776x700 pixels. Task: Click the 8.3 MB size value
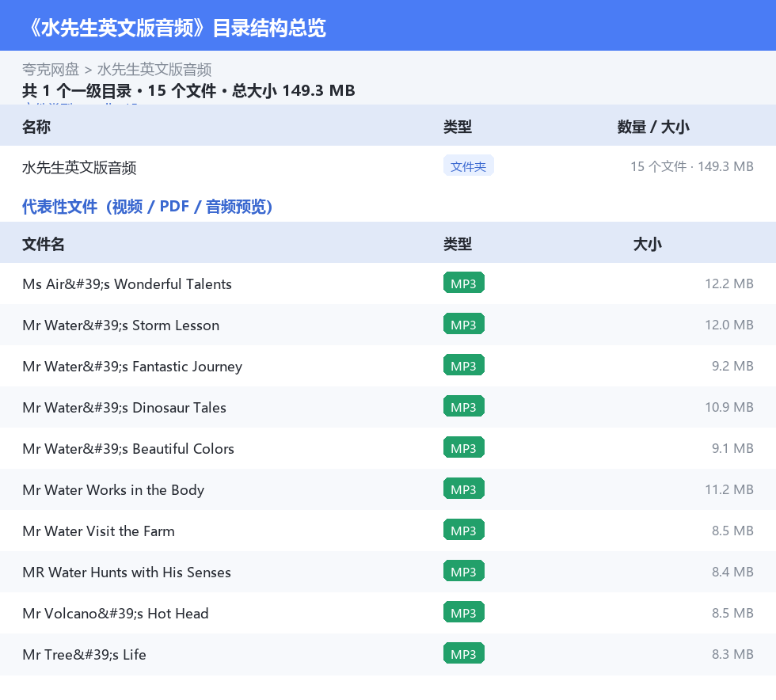pos(732,653)
